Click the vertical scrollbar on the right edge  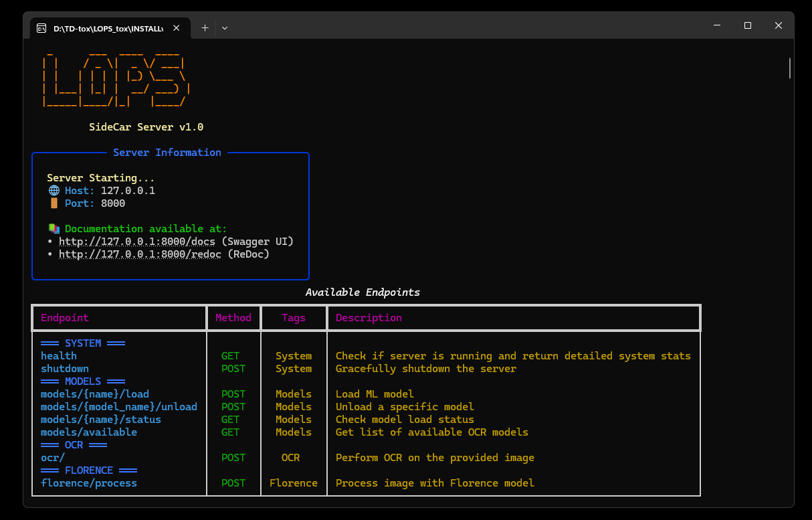(790, 68)
